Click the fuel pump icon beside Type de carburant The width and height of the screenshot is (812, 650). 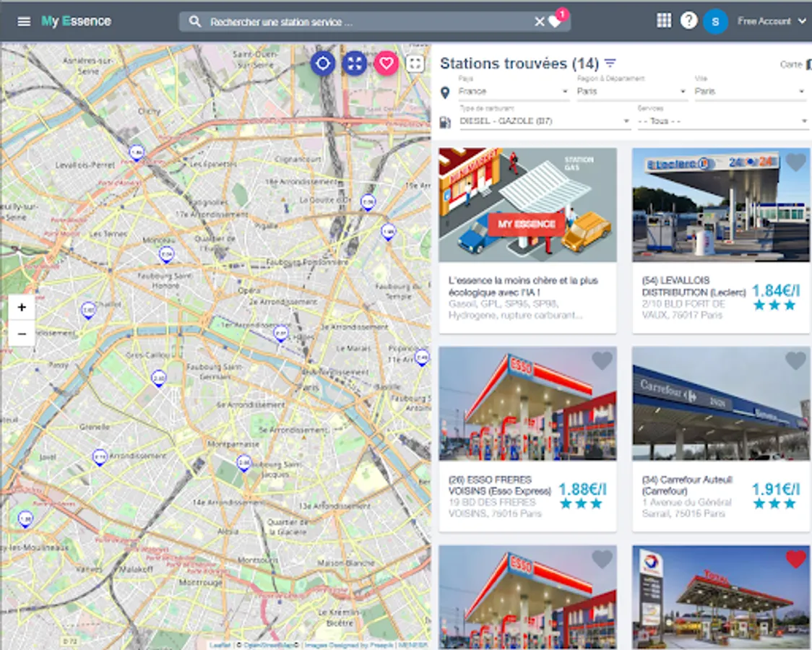(x=445, y=122)
